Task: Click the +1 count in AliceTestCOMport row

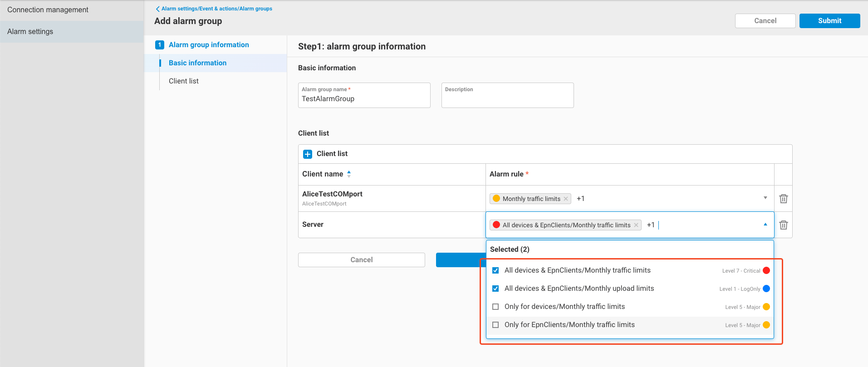Action: 580,199
